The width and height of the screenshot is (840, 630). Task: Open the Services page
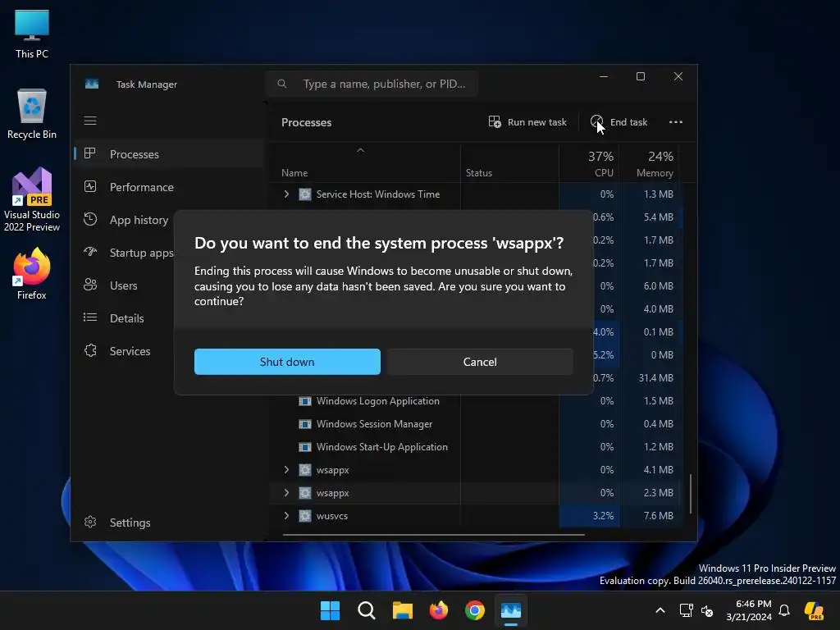tap(125, 351)
